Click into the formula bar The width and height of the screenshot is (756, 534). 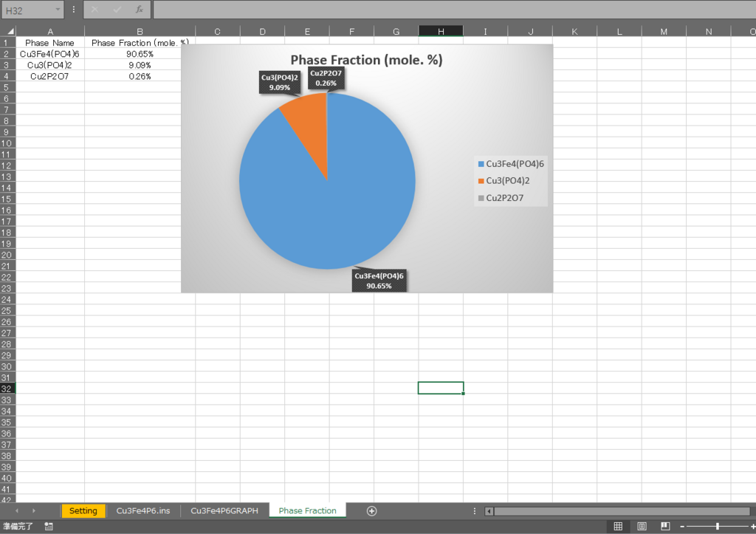454,10
